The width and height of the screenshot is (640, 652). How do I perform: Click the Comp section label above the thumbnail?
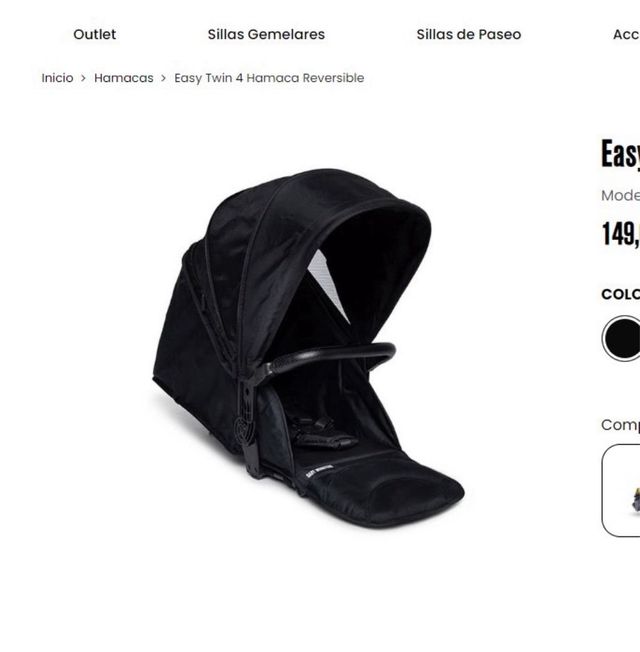620,425
